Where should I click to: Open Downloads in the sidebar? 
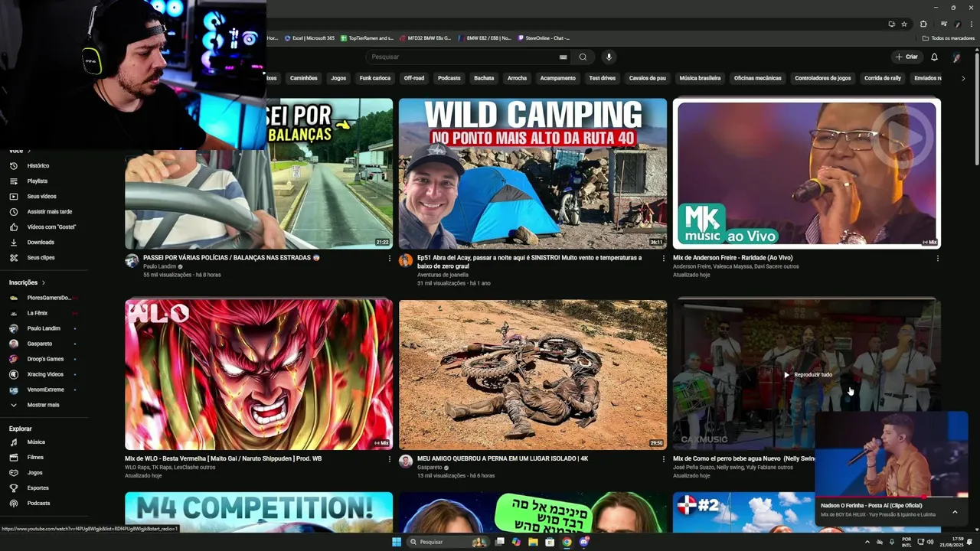tap(41, 242)
